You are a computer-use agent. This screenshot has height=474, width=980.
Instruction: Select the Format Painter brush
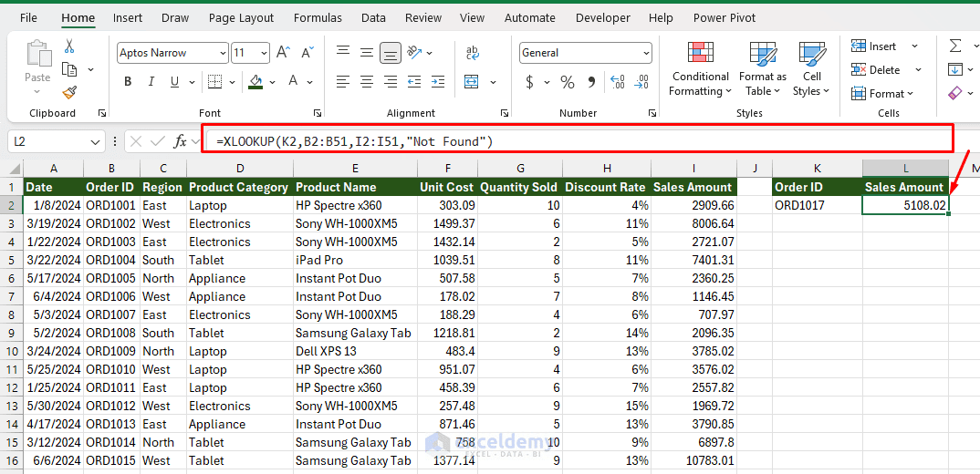coord(69,93)
